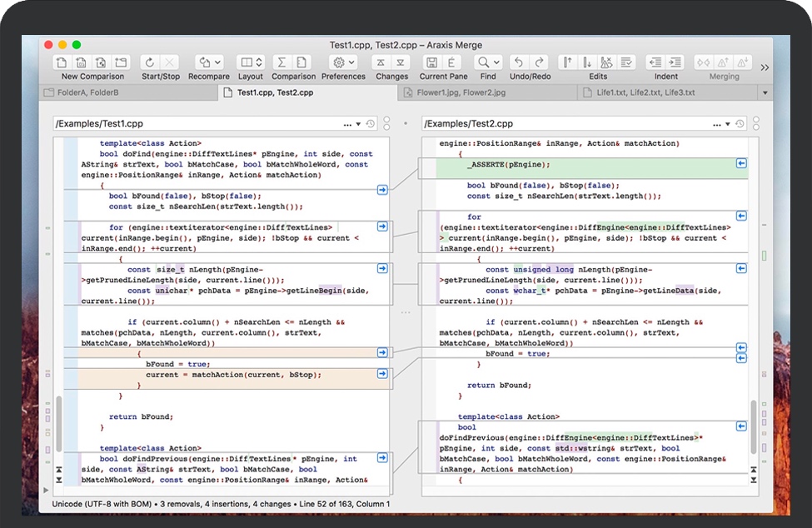Jump to next change using Changes down icon
This screenshot has height=528, width=812.
pyautogui.click(x=402, y=62)
